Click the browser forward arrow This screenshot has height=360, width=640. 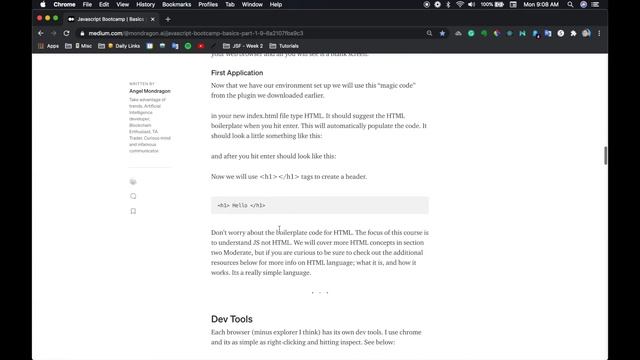pos(53,33)
